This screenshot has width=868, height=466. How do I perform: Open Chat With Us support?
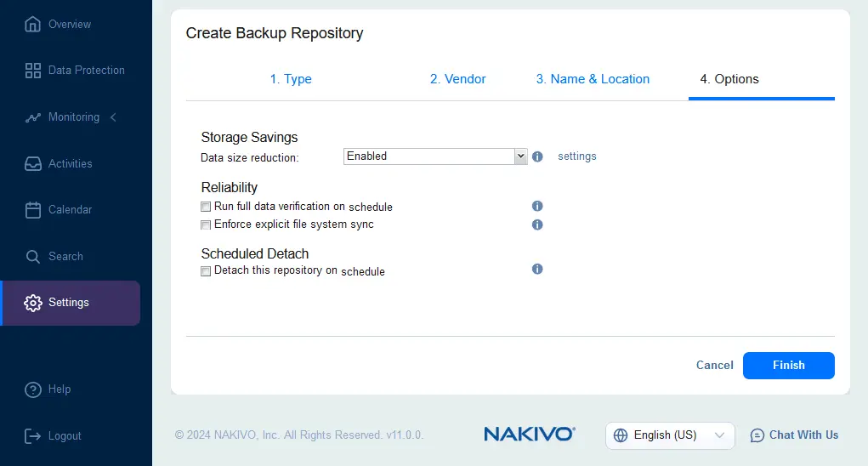click(794, 435)
